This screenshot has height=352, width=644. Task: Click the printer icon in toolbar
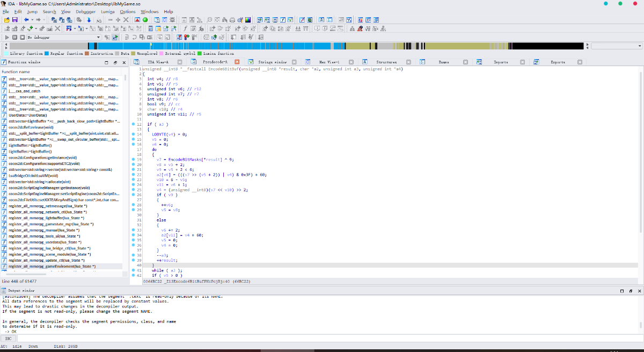[232, 20]
